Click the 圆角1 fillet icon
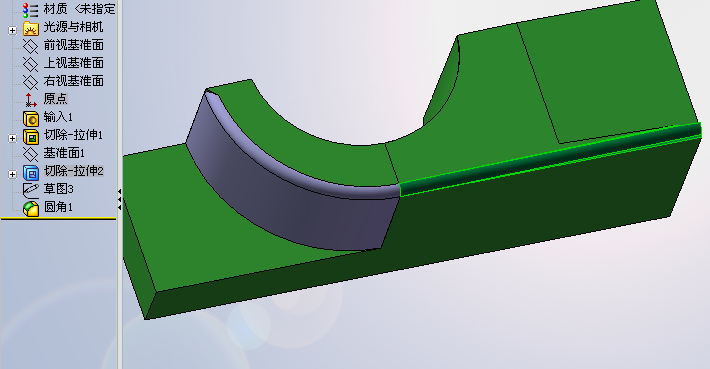Screen dimensions: 710x369 [x=31, y=208]
